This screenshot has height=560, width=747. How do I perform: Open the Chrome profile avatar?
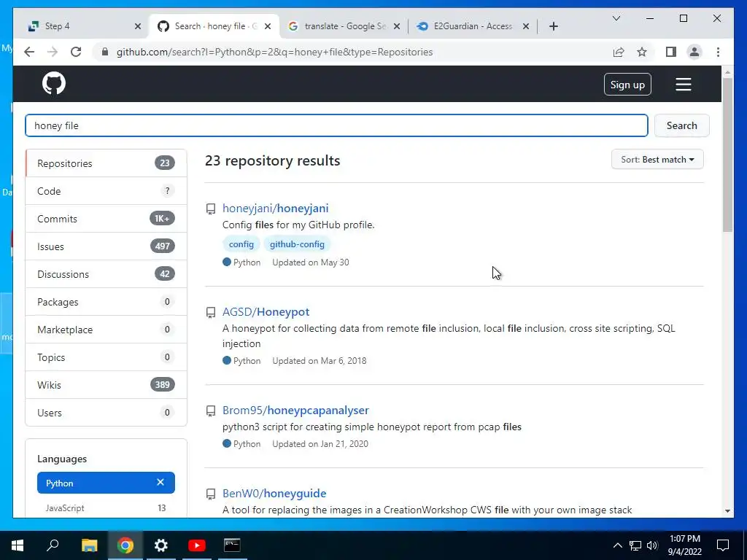click(x=694, y=52)
